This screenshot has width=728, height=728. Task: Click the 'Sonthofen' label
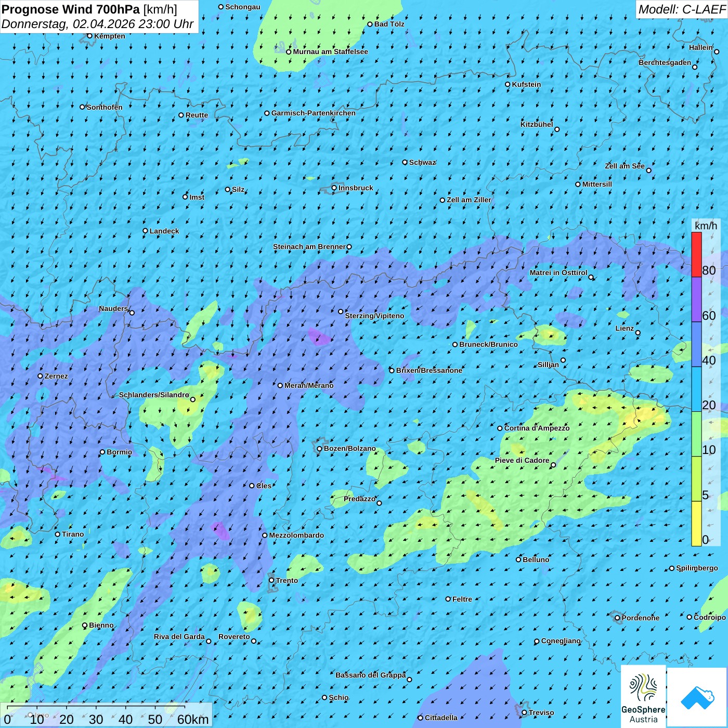point(105,107)
